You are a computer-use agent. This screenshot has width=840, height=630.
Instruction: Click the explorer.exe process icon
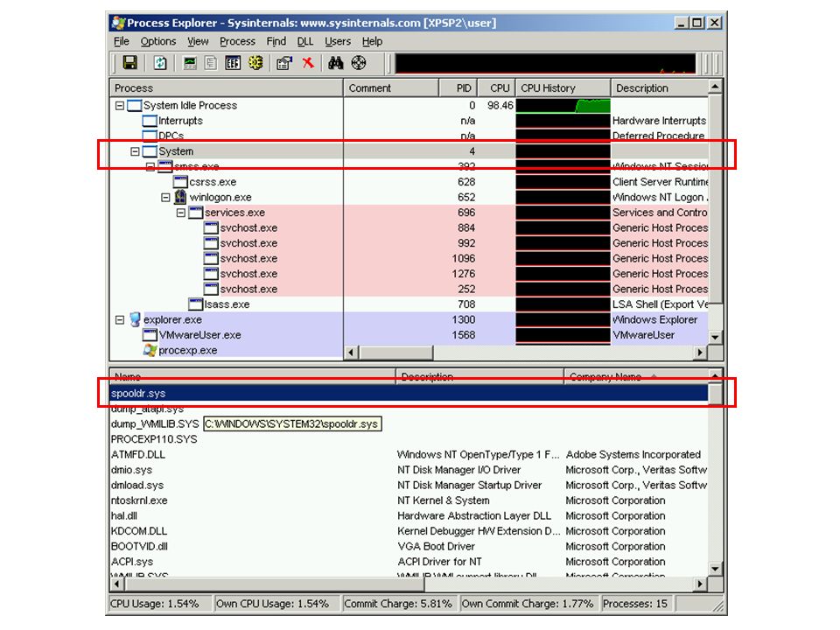(135, 319)
